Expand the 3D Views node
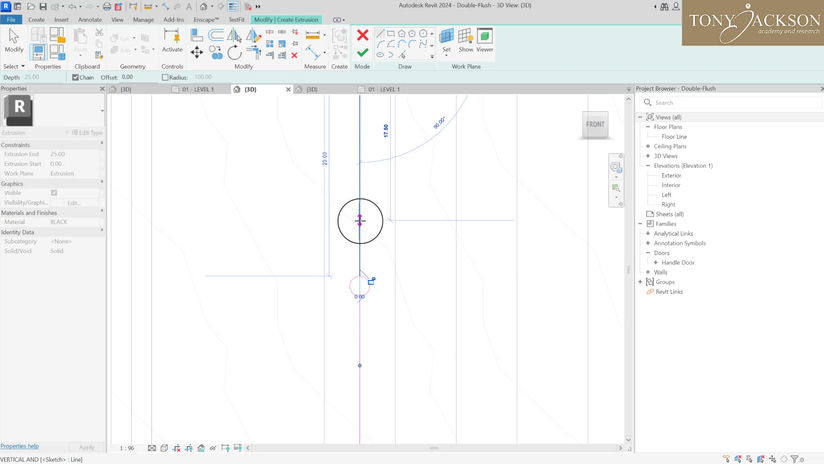This screenshot has width=824, height=464. tap(648, 156)
